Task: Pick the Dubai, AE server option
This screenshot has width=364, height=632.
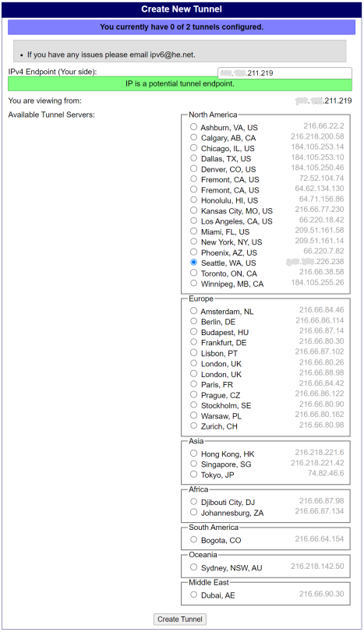Action: 194,595
